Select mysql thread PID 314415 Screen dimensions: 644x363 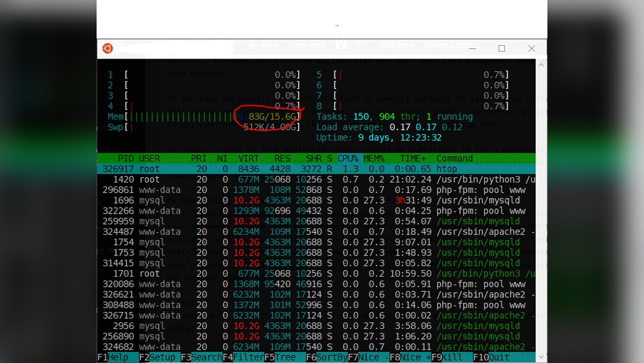316,264
